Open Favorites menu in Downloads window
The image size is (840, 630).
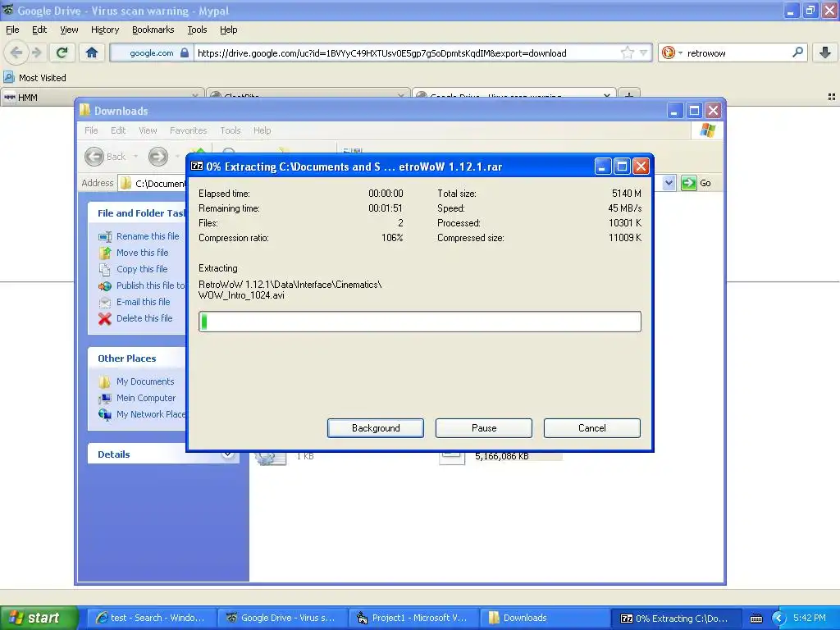pyautogui.click(x=188, y=130)
